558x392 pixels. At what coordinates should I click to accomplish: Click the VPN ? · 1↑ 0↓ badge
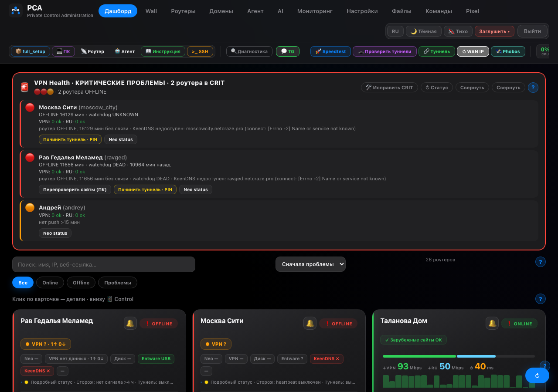click(x=46, y=344)
